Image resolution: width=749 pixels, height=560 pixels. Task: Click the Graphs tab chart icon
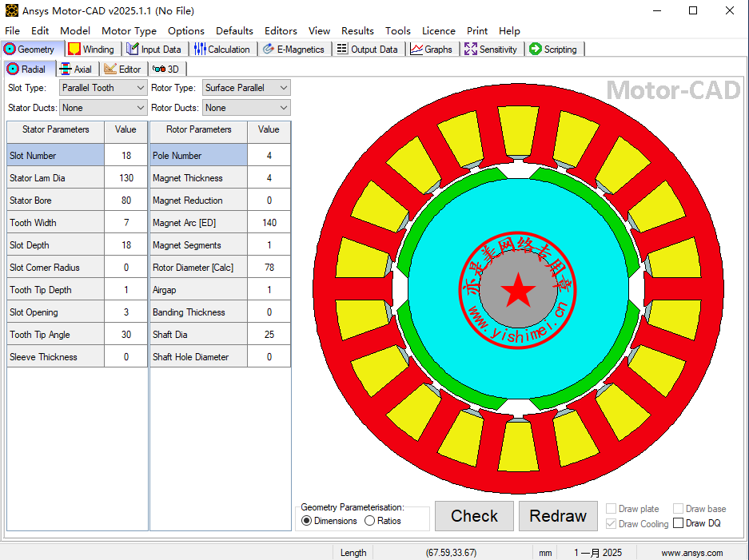[416, 50]
